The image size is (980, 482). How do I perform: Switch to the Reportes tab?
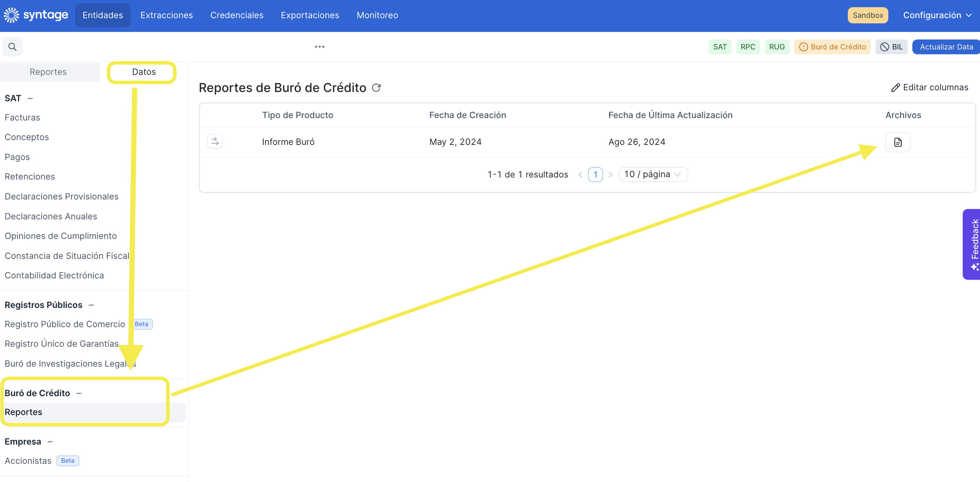point(48,72)
